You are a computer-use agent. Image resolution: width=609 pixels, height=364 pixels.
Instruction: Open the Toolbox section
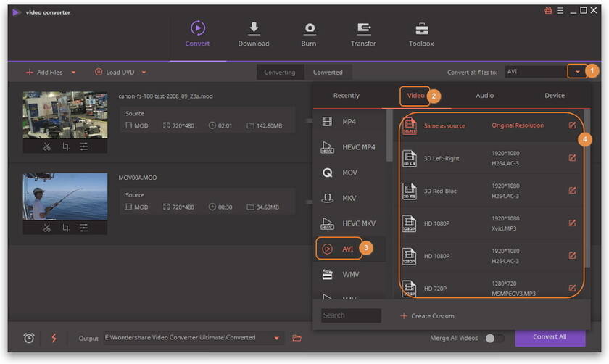pyautogui.click(x=421, y=34)
